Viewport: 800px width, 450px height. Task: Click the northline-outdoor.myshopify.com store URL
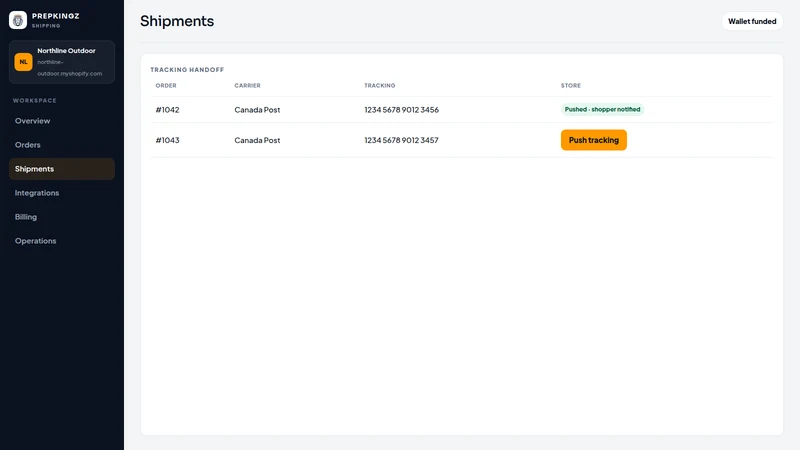pos(69,68)
